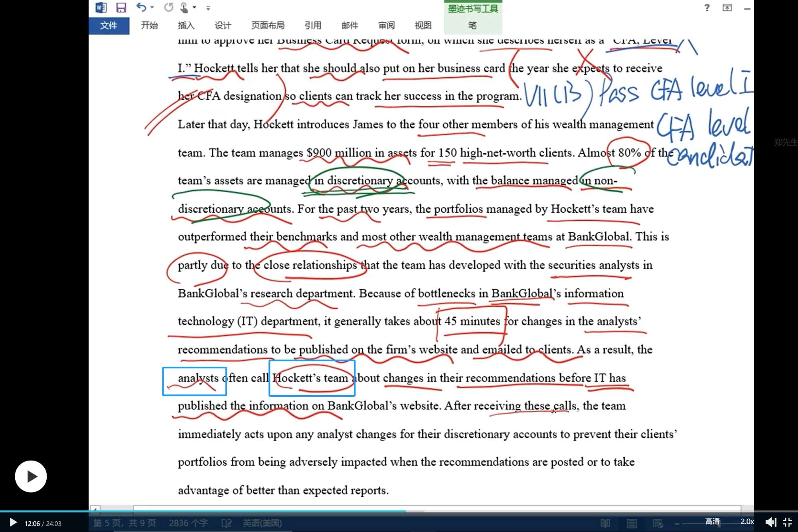Switch to the 开始 (Home) tab
The height and width of the screenshot is (532, 798).
point(149,26)
